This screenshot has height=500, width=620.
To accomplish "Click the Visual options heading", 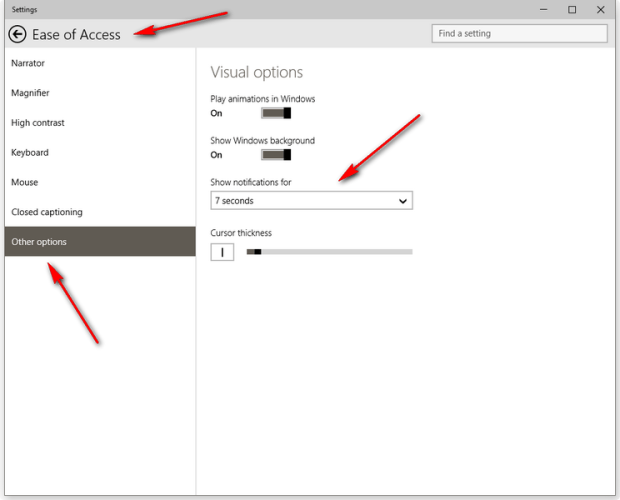I will [256, 73].
